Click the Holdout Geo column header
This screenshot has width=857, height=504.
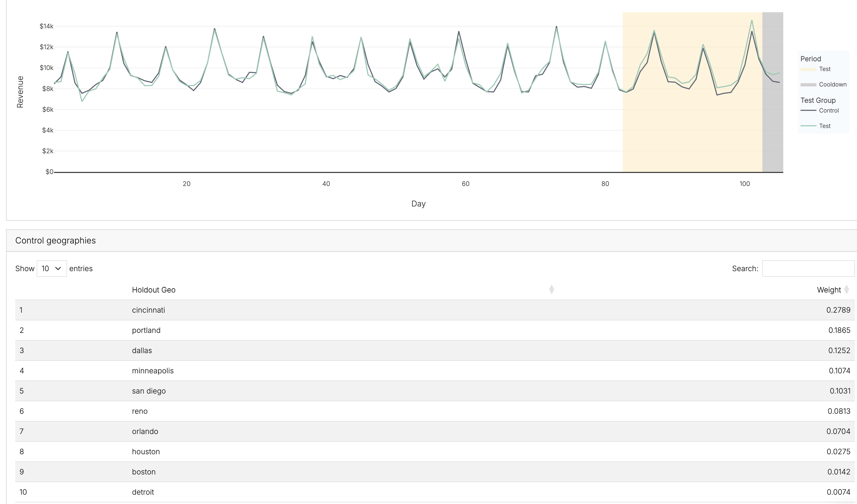(x=154, y=290)
